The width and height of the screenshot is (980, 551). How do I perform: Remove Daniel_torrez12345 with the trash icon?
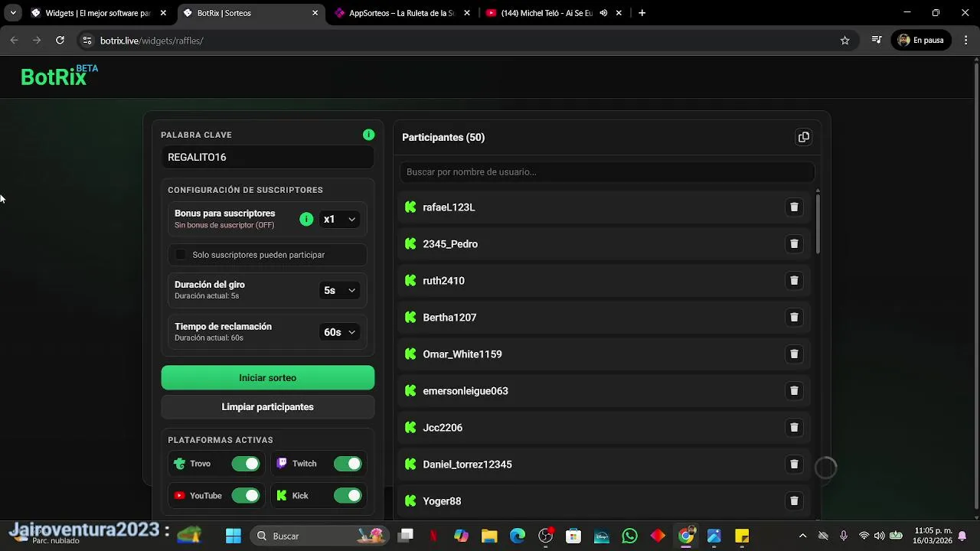[x=794, y=465]
